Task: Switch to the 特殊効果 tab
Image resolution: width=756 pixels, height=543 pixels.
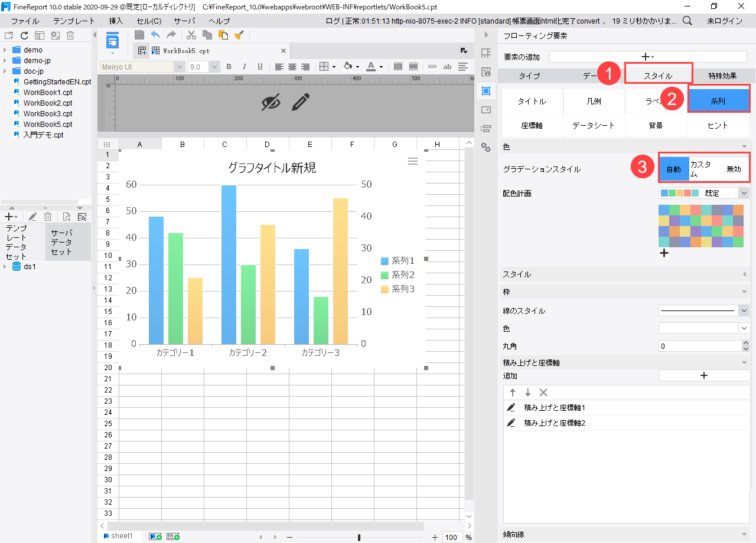Action: point(722,76)
